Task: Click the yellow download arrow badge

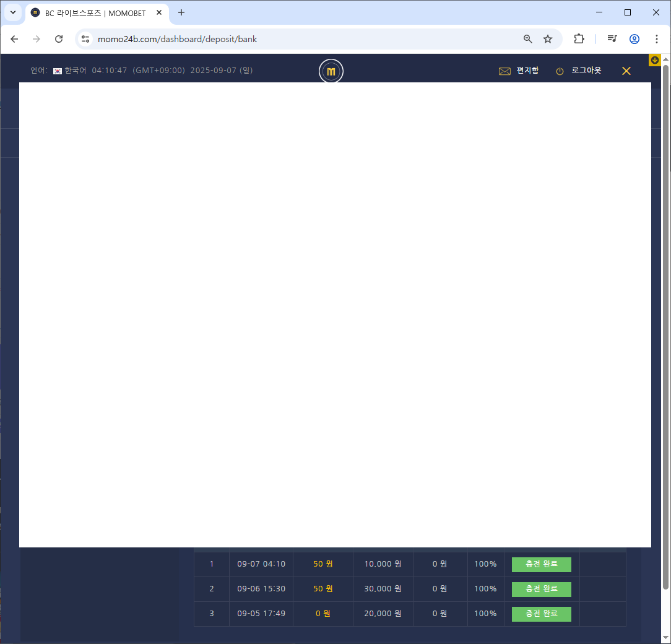Action: [x=654, y=61]
